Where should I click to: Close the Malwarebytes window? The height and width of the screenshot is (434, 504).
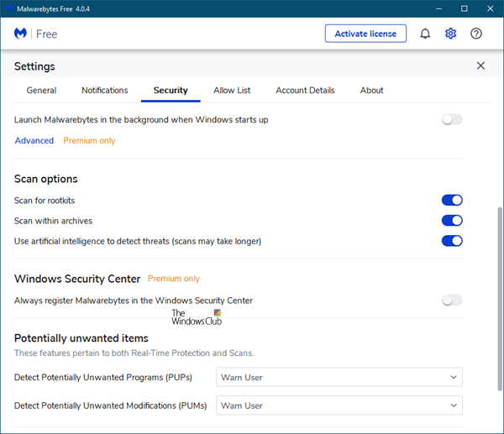coord(490,8)
